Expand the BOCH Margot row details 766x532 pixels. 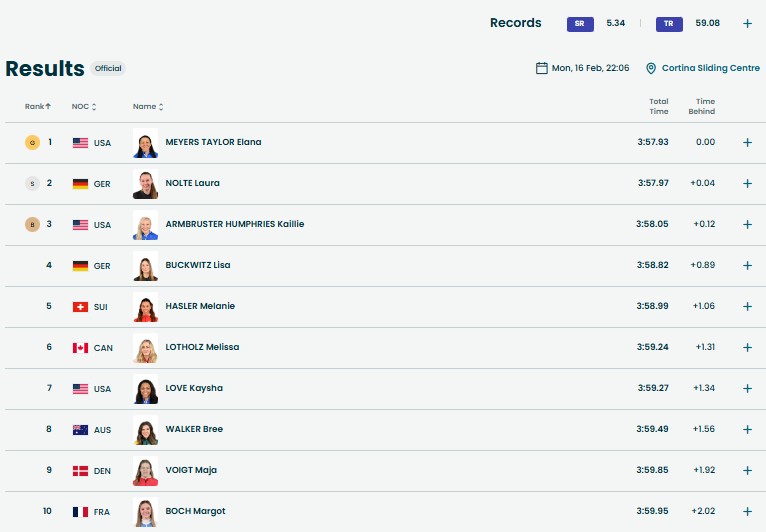[747, 511]
